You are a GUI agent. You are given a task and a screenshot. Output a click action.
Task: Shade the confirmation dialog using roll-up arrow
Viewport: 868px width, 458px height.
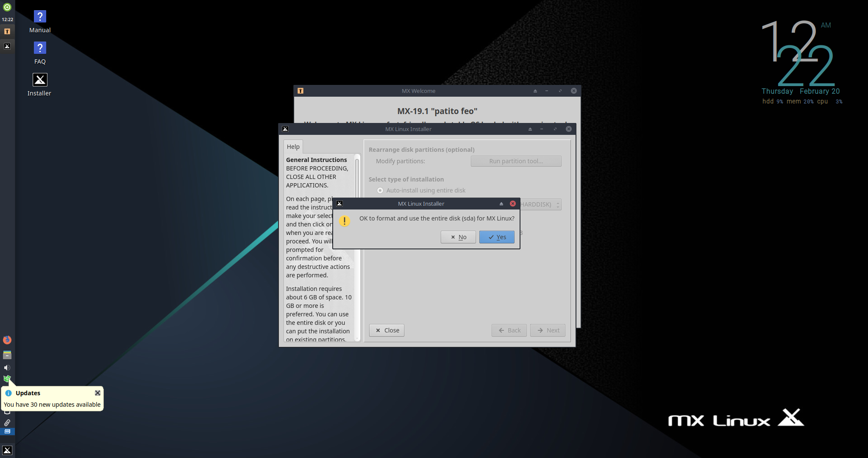(x=501, y=204)
